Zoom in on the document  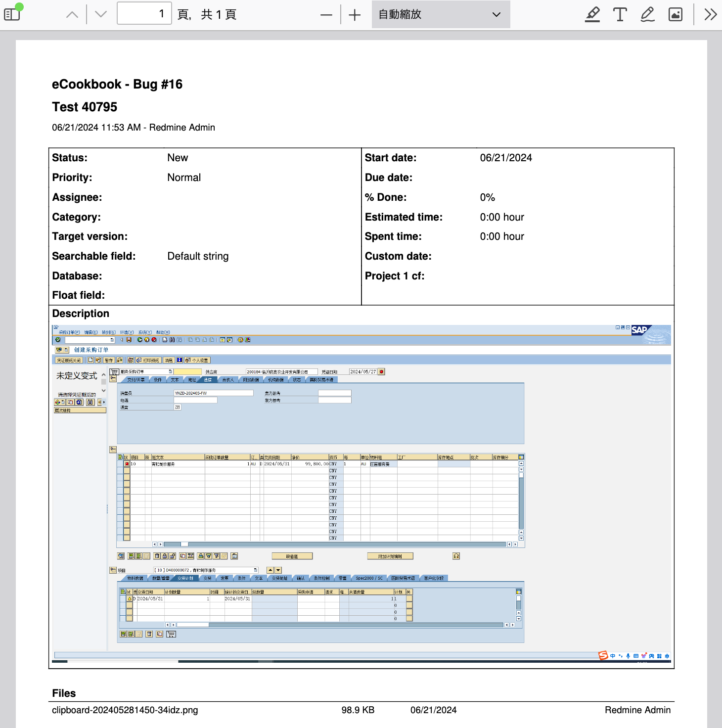tap(355, 15)
